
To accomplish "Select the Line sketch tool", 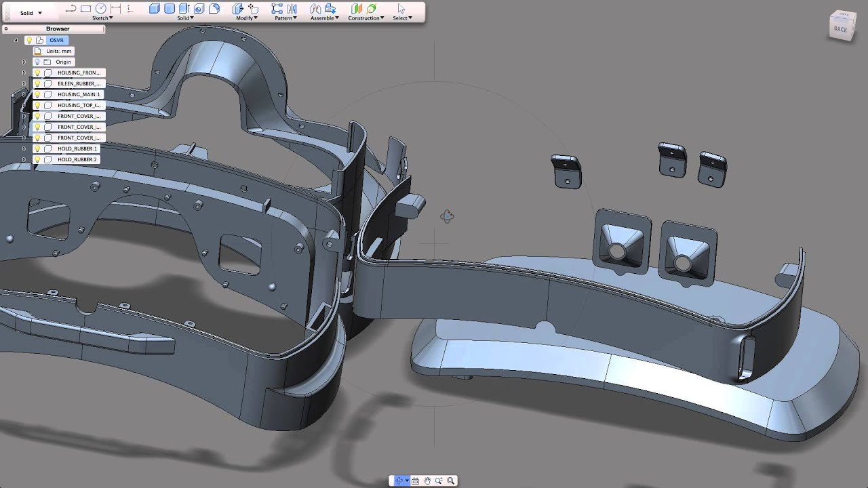I will 71,9.
